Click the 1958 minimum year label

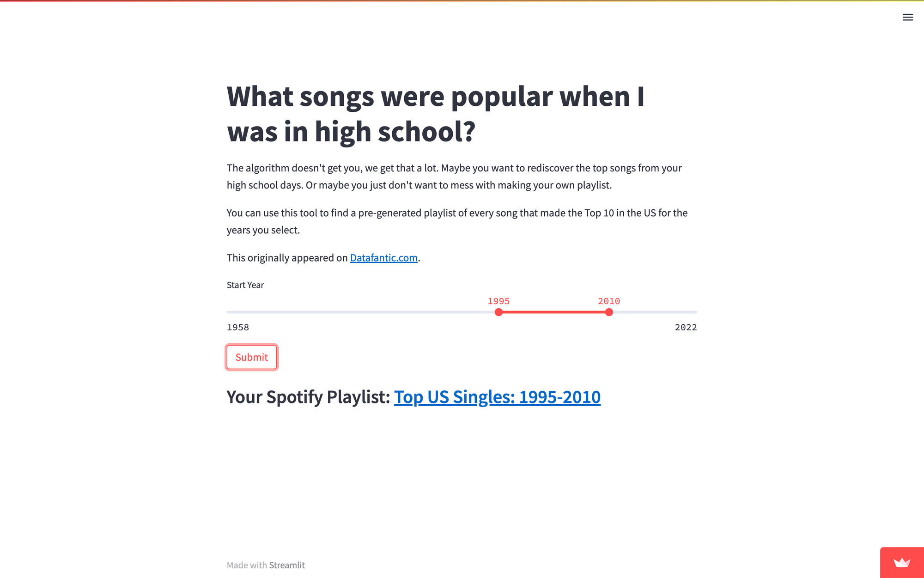pyautogui.click(x=237, y=327)
